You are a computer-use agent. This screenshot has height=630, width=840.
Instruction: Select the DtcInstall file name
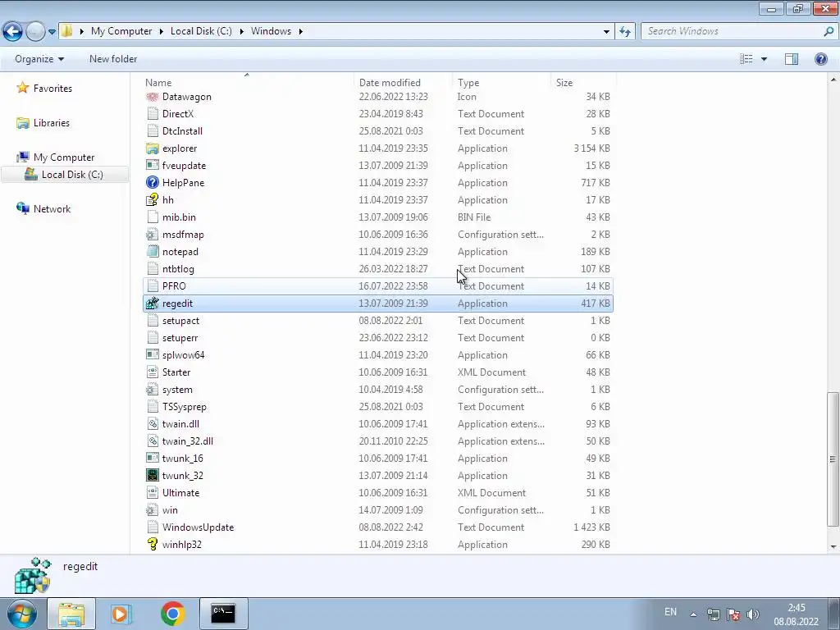(x=182, y=131)
